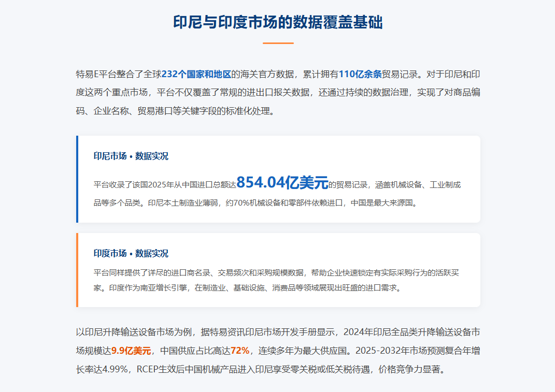Click the card title 印尼市场 • 数据实况

pyautogui.click(x=131, y=156)
